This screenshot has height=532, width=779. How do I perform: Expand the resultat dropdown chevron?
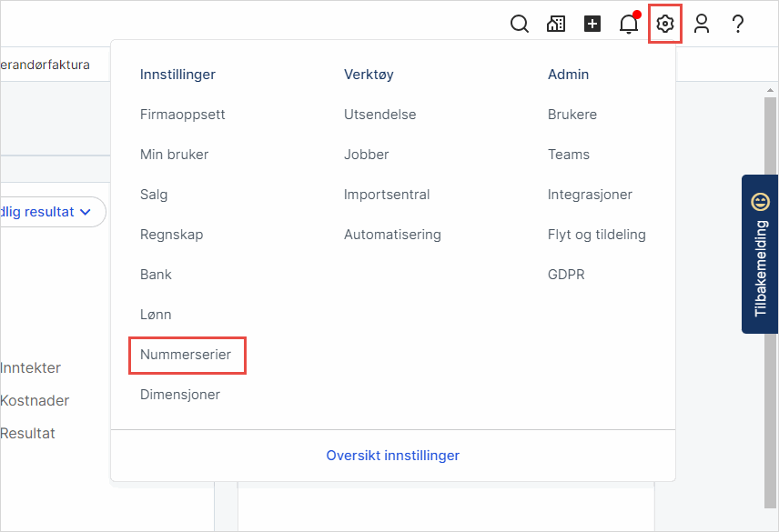pyautogui.click(x=86, y=212)
